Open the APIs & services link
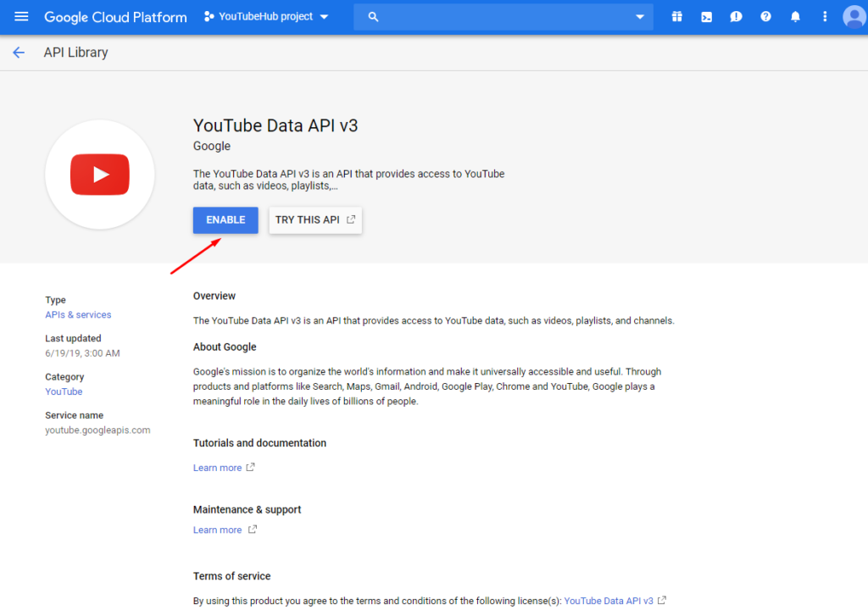The width and height of the screenshot is (868, 616). point(78,314)
